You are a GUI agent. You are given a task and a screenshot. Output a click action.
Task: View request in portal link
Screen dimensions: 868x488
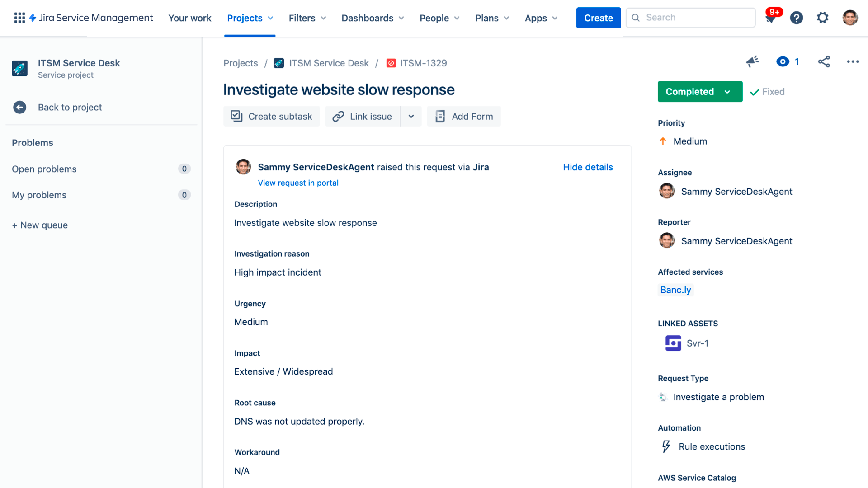click(x=298, y=183)
